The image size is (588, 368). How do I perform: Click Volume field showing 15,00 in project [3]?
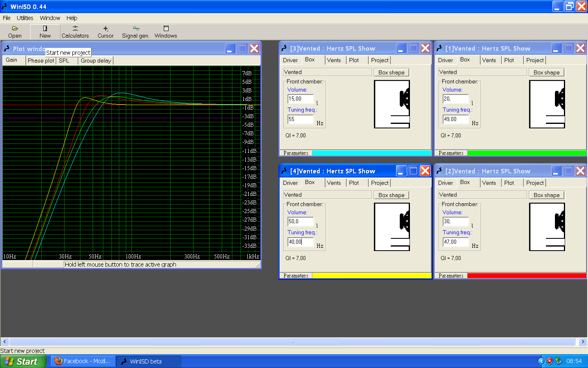(301, 99)
